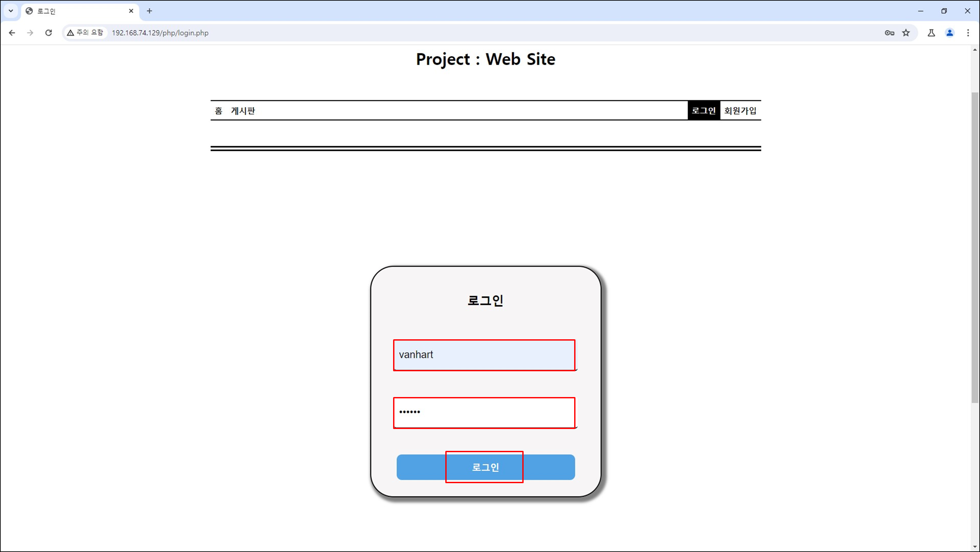980x552 pixels.
Task: Click the 로그인 form title text
Action: 485,300
